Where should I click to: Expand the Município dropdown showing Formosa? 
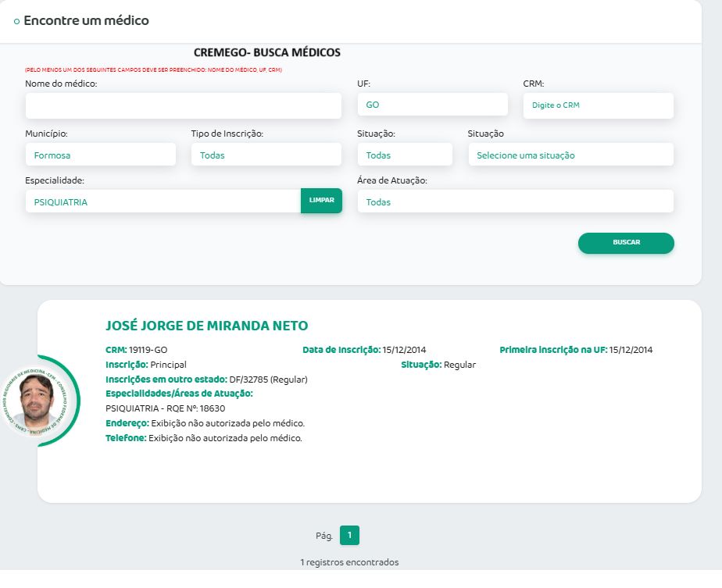coord(100,155)
